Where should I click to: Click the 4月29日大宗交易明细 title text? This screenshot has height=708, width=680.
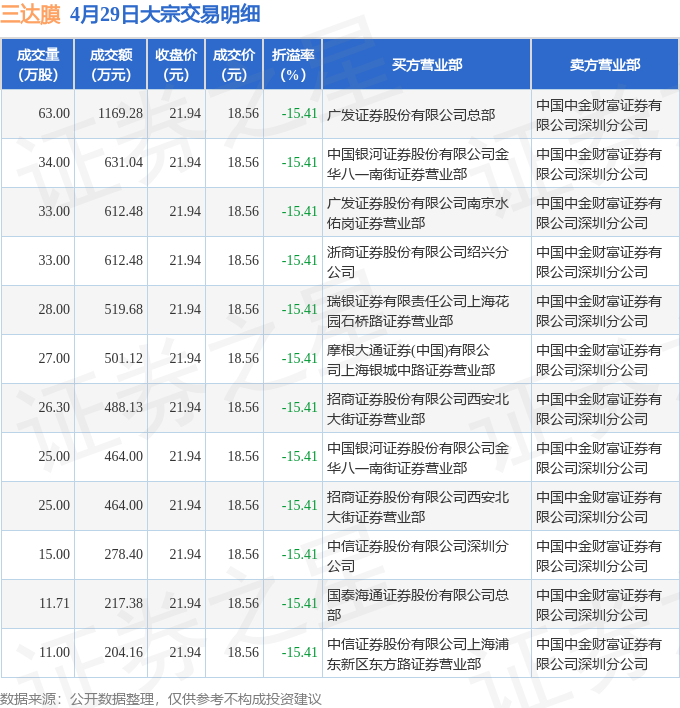[166, 15]
